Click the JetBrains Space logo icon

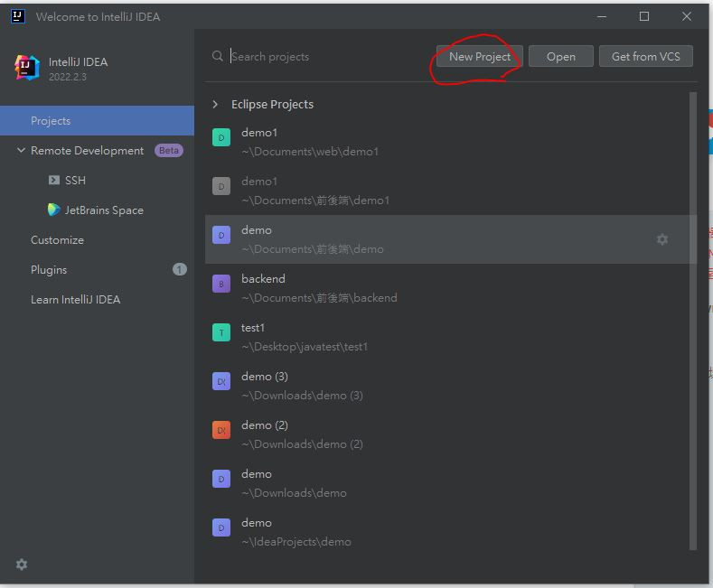(x=53, y=210)
